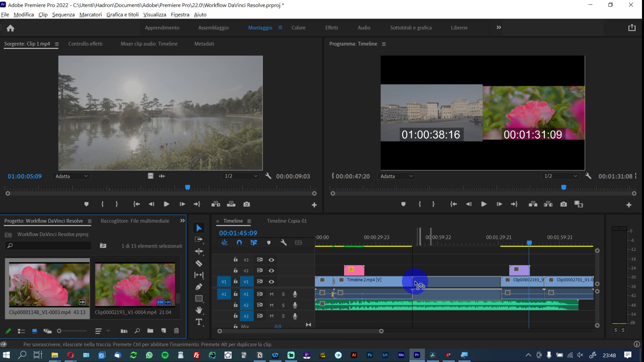Image resolution: width=644 pixels, height=362 pixels.
Task: Click Program monitor playhead marker
Action: point(563,187)
